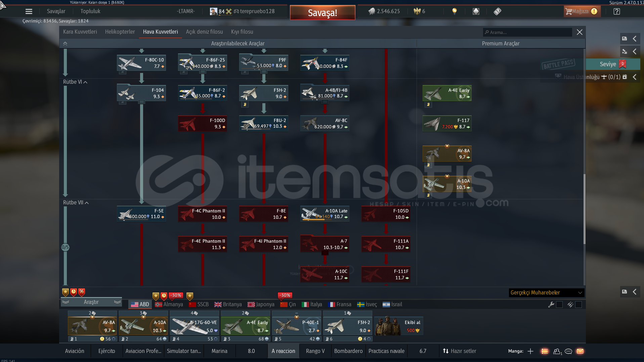Viewport: 644px width, 362px height.
Task: Click Ekibi al to buy a crew
Action: [x=399, y=326]
